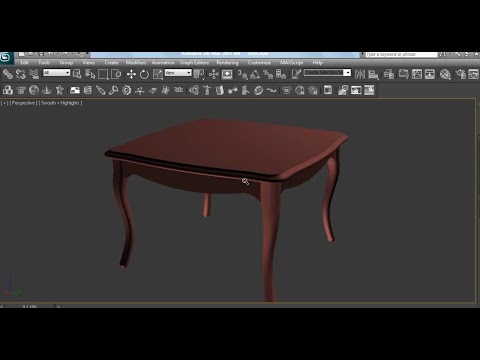Viewport: 480px width, 360px height.
Task: Choose the Rectangular Selection Region tool
Action: coord(103,74)
